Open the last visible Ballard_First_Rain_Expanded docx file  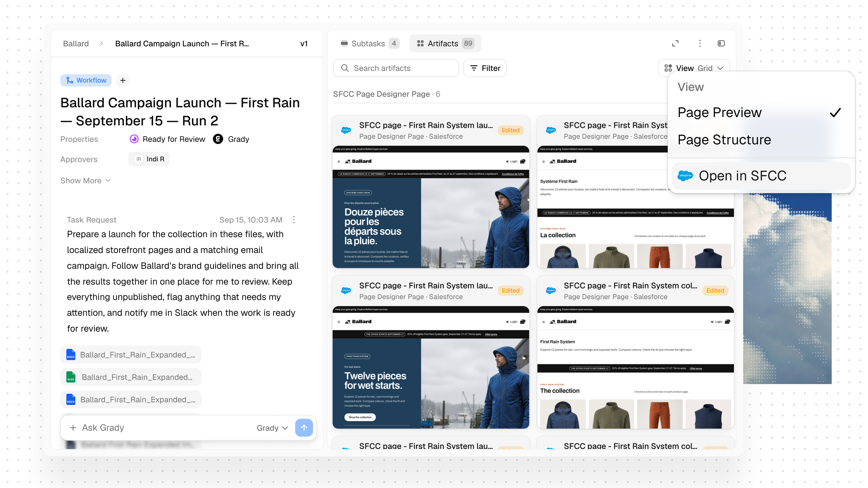[131, 399]
